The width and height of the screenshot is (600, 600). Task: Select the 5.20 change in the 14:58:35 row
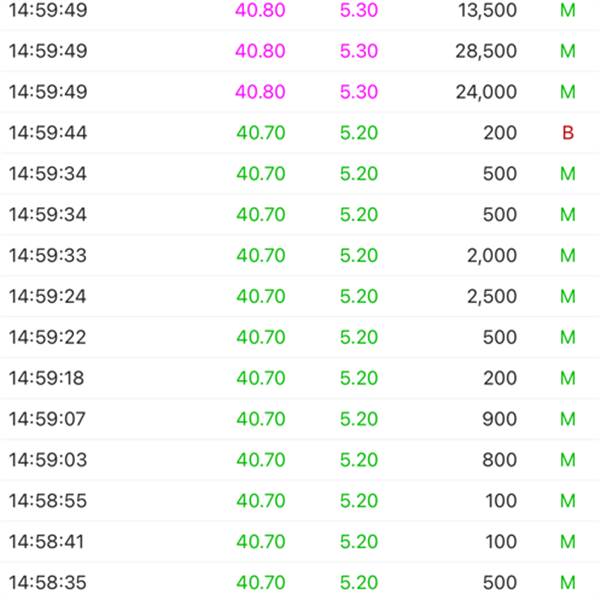358,584
